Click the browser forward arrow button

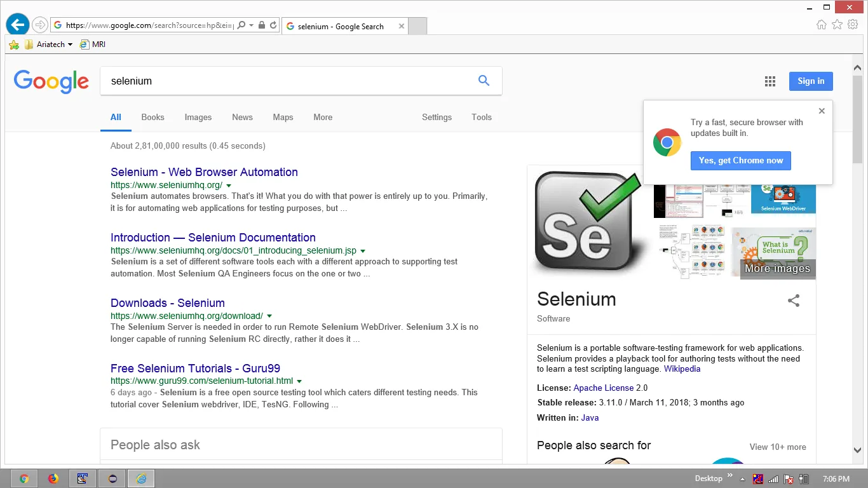(40, 25)
